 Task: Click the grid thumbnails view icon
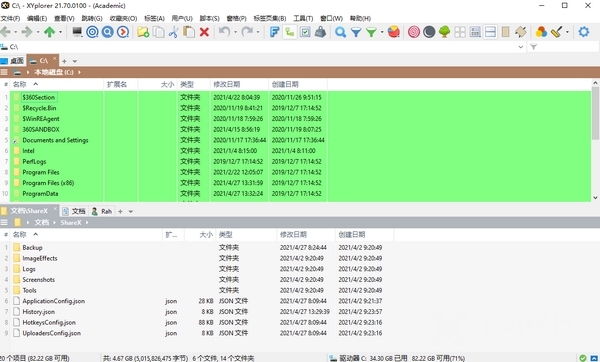click(460, 32)
